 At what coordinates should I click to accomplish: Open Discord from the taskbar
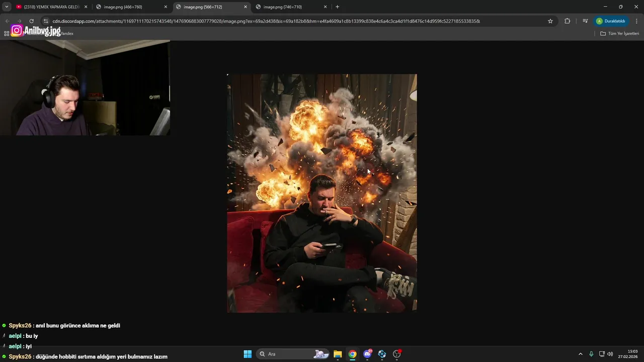[368, 354]
